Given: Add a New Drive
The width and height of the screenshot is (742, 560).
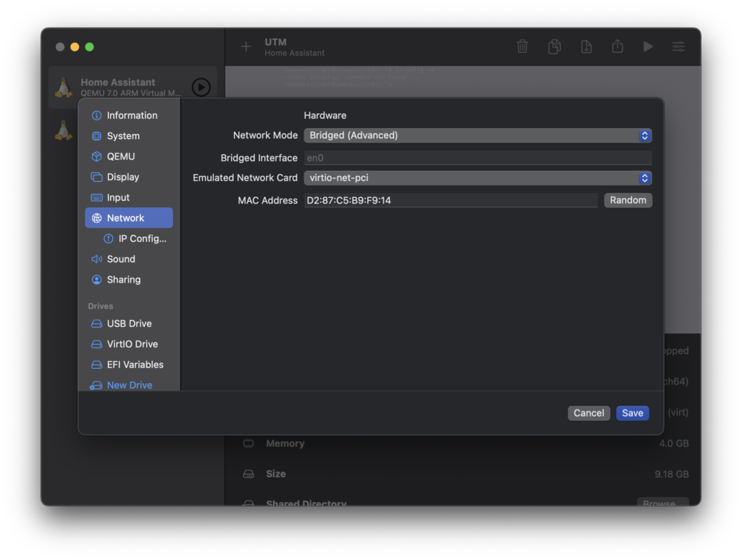Looking at the screenshot, I should click(129, 385).
